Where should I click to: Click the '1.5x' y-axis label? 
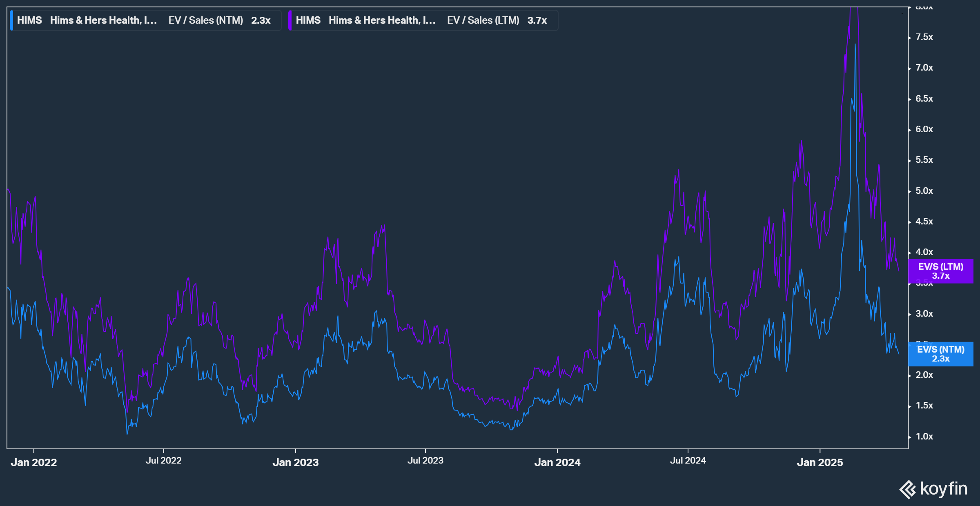pos(924,406)
